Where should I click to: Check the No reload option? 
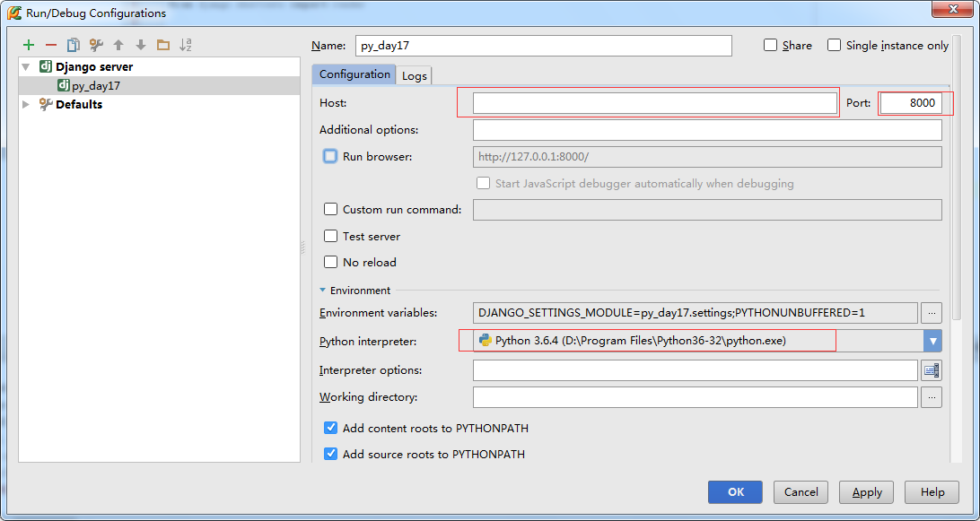click(x=330, y=263)
